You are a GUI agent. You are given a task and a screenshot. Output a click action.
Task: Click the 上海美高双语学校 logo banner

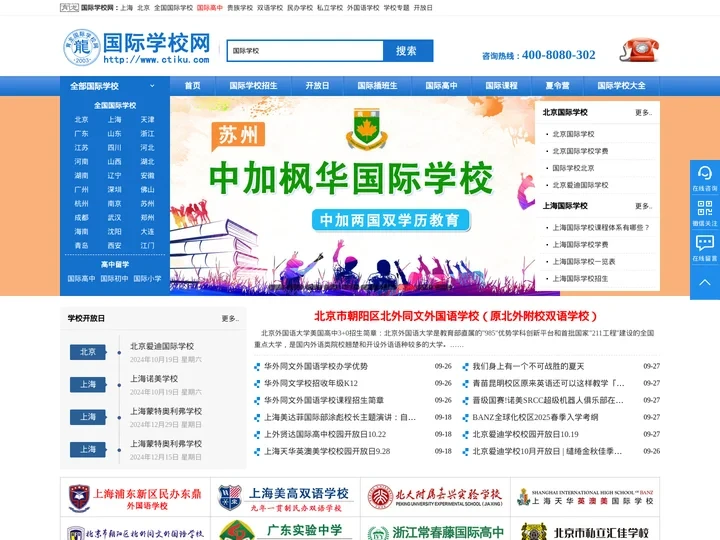pyautogui.click(x=285, y=497)
